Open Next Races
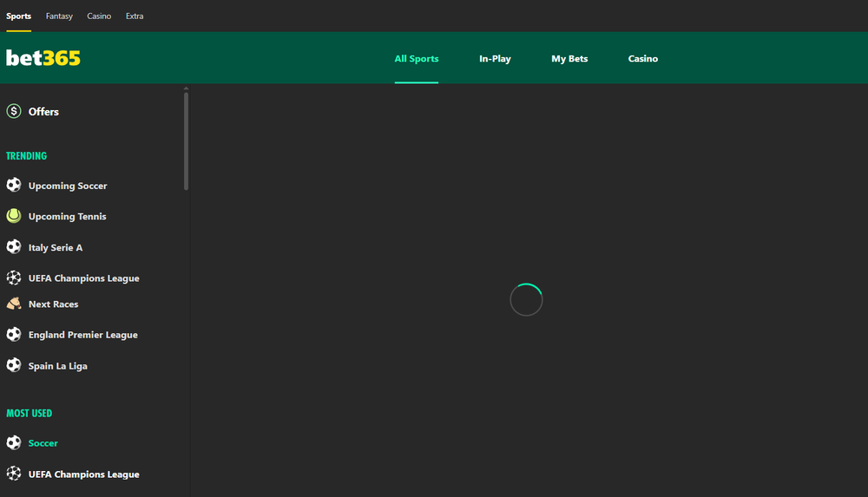This screenshot has height=497, width=868. pos(53,304)
